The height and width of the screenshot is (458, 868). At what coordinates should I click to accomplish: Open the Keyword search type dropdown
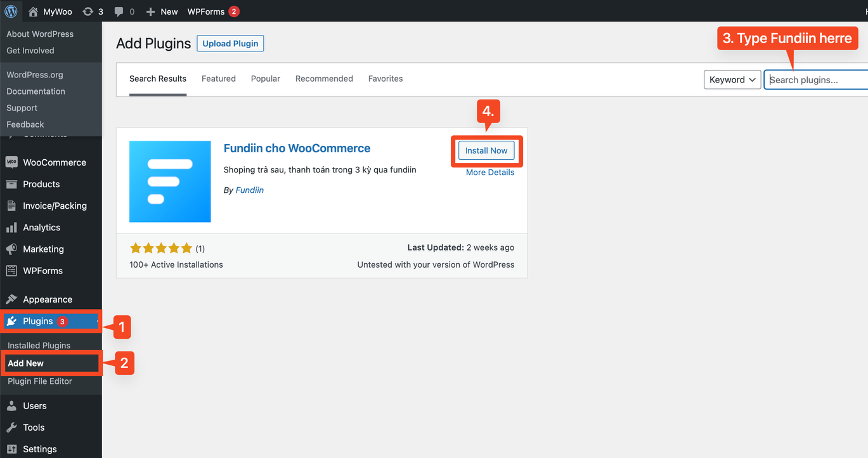(732, 79)
